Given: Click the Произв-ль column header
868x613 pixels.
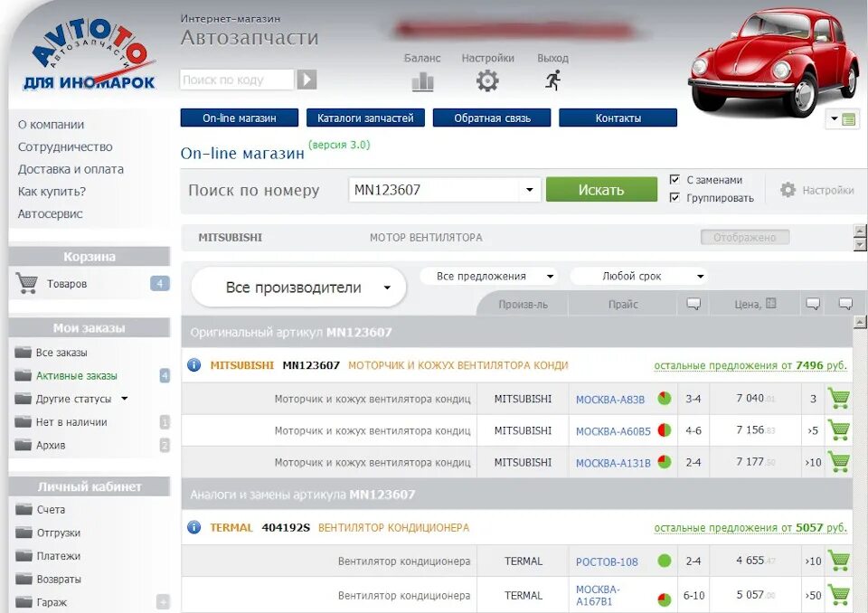Looking at the screenshot, I should click(x=523, y=304).
